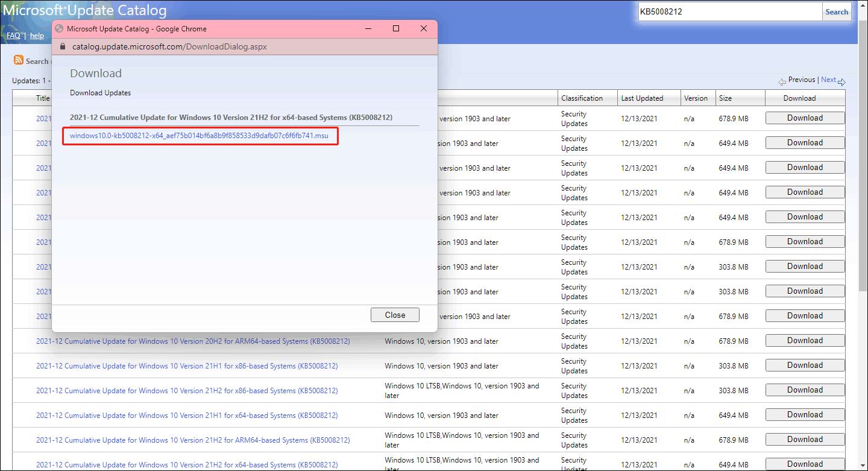This screenshot has height=471, width=868.
Task: Select the products text in the 21H1 x64 row
Action: click(x=441, y=416)
